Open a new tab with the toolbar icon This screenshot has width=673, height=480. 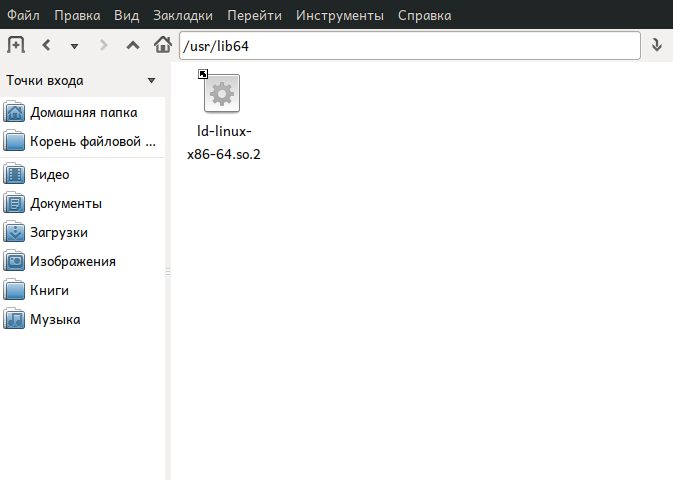pyautogui.click(x=16, y=45)
